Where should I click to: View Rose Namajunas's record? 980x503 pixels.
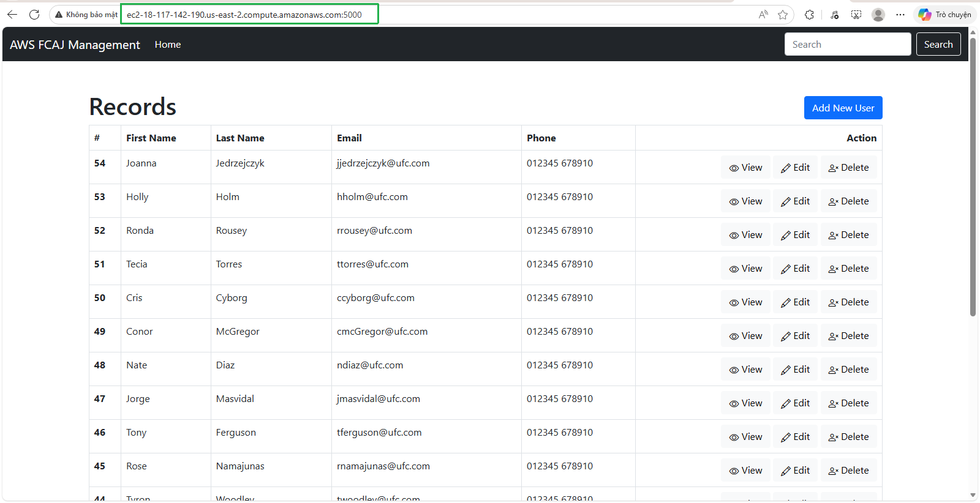tap(745, 471)
